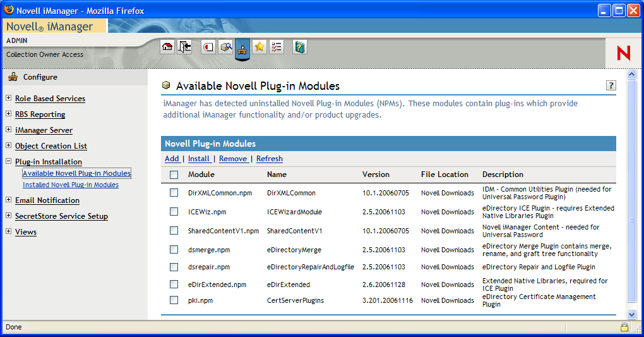The width and height of the screenshot is (644, 337).
Task: Click the eDirExtended name cell
Action: [x=289, y=285]
